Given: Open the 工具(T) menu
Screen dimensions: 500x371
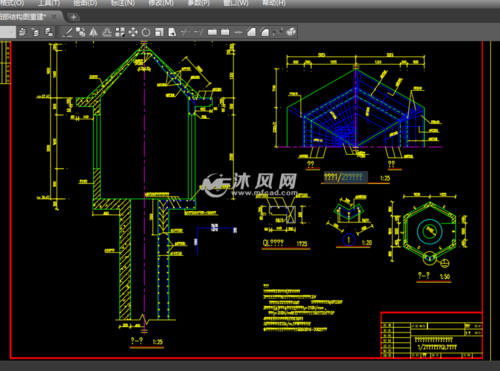Looking at the screenshot, I should click(x=49, y=3).
